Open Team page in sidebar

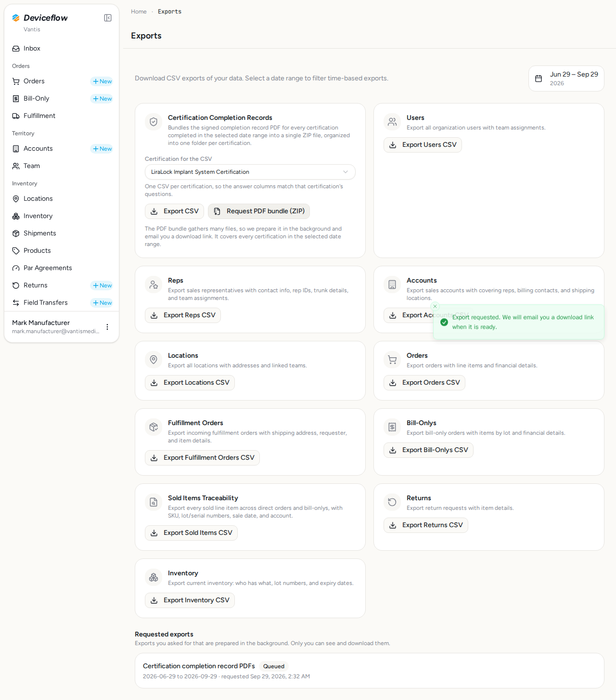(x=62, y=166)
